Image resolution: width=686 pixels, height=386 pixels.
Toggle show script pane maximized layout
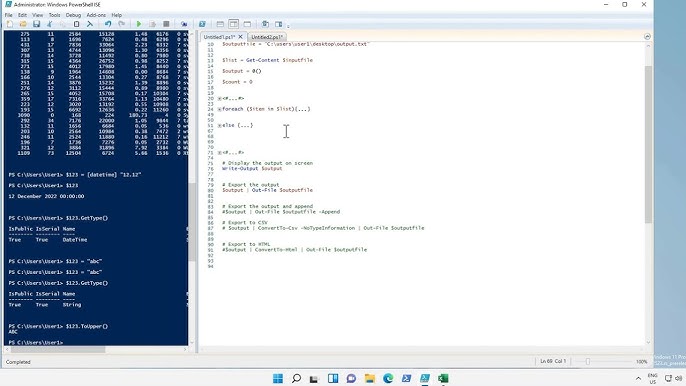tap(247, 24)
